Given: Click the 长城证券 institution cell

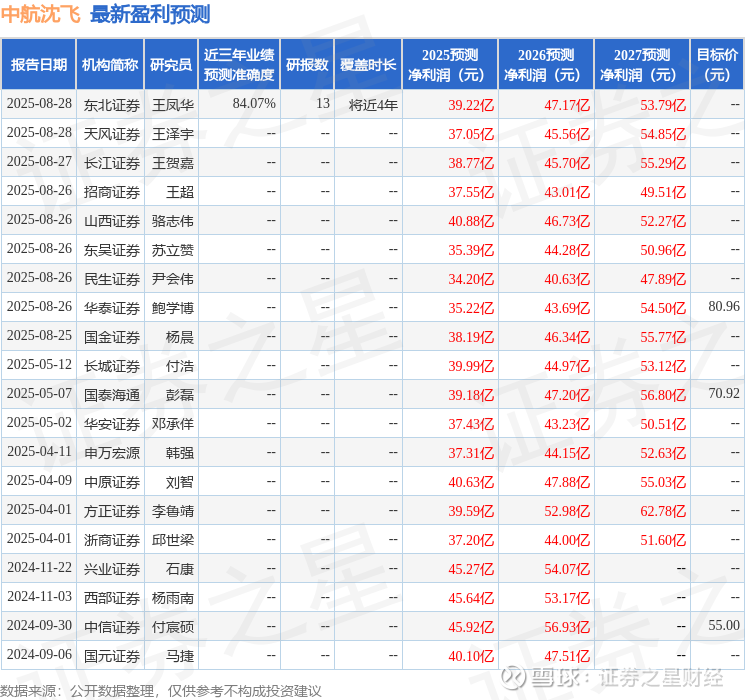Looking at the screenshot, I should click(x=112, y=366).
